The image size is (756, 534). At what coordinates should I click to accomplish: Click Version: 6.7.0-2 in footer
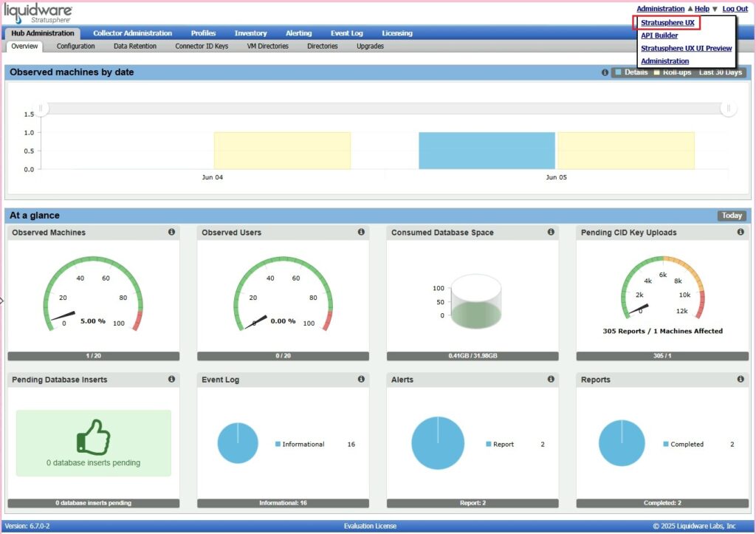27,527
